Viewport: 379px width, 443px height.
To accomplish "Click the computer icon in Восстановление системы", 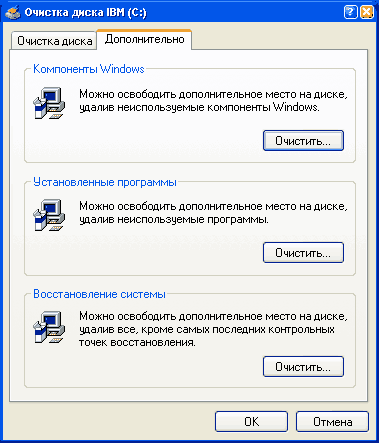I will coord(49,327).
